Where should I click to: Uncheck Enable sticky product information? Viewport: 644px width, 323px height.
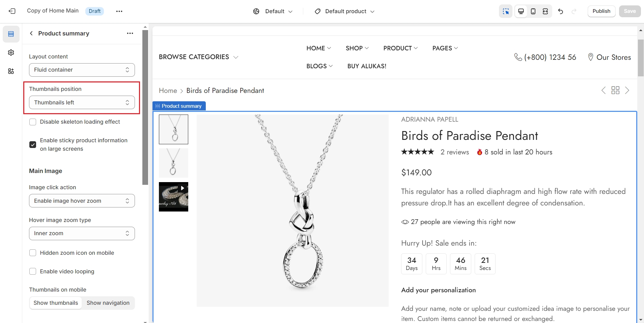coord(33,145)
